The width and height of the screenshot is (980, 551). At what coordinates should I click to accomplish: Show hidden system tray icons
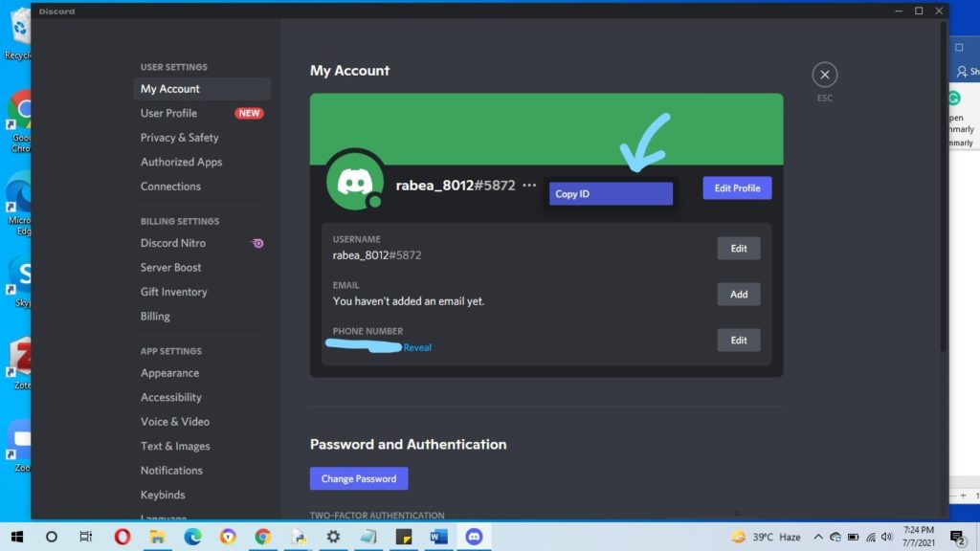(817, 537)
